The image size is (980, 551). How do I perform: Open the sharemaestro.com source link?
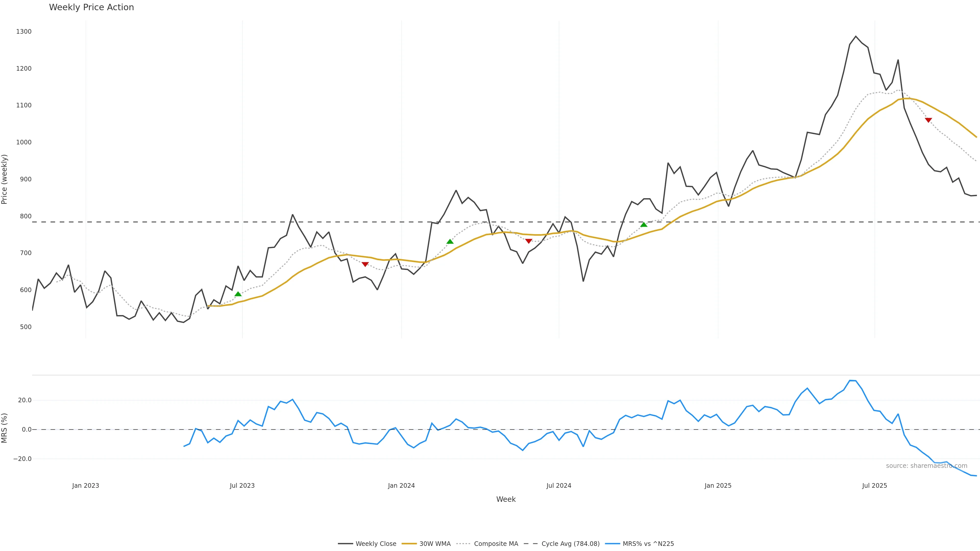926,466
